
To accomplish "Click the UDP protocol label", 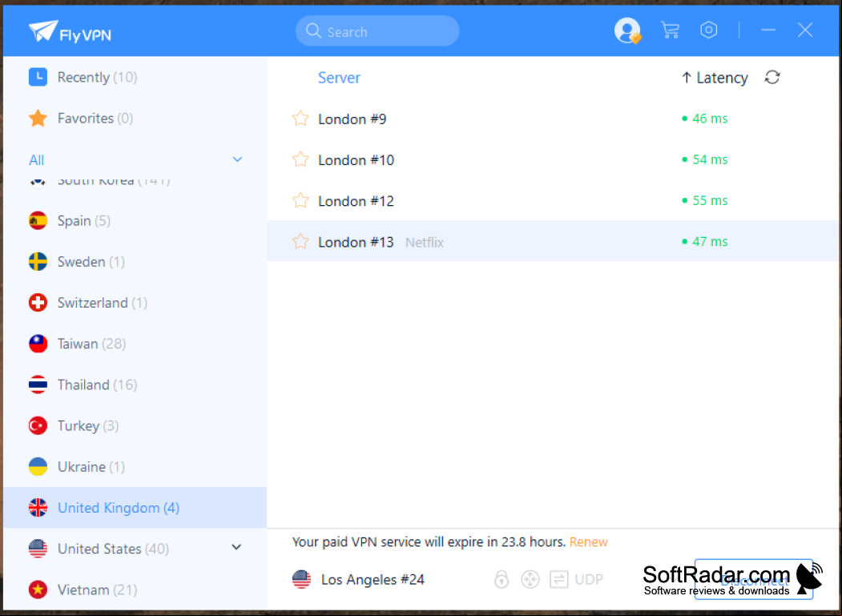I will (x=589, y=579).
